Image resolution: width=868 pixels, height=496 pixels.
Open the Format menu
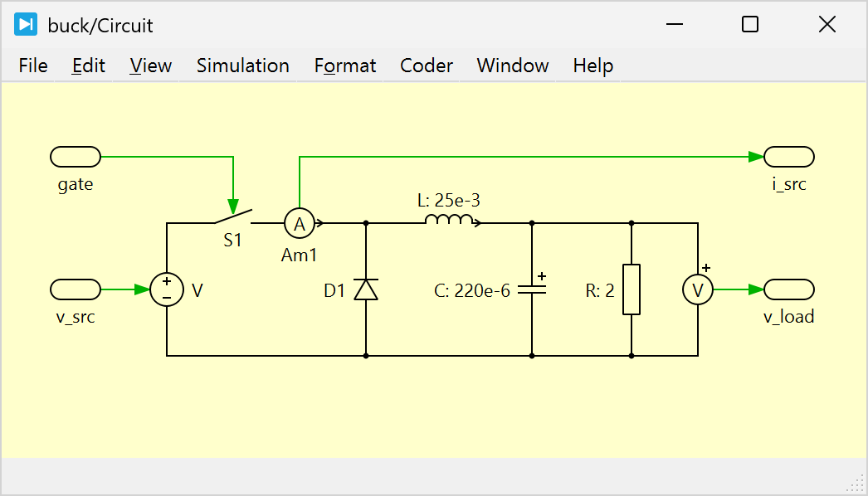tap(345, 66)
